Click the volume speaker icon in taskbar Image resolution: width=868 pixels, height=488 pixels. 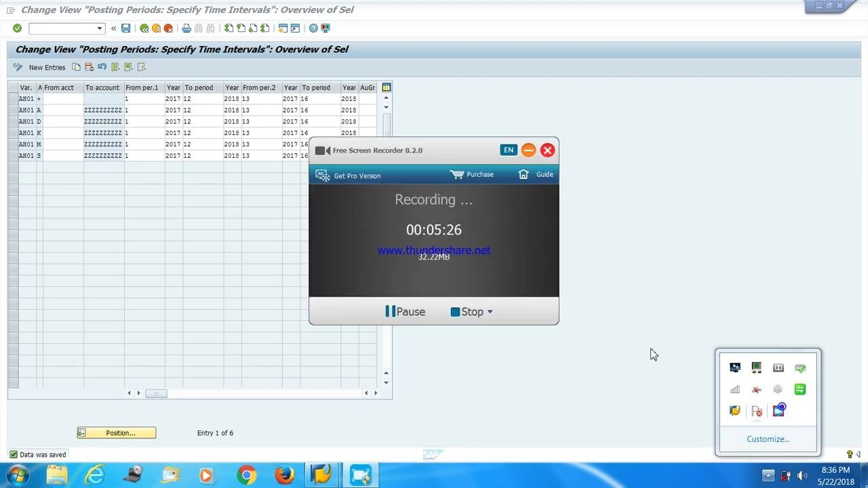802,475
